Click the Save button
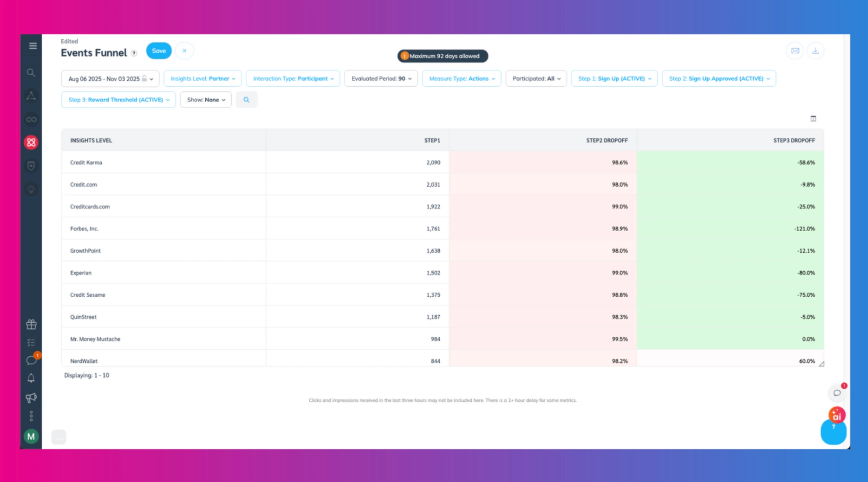Image resolution: width=868 pixels, height=482 pixels. 159,50
